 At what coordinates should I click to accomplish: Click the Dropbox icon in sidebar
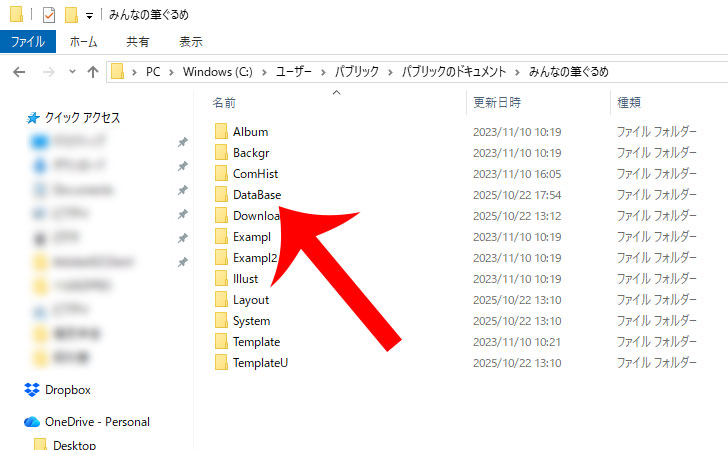(x=32, y=390)
